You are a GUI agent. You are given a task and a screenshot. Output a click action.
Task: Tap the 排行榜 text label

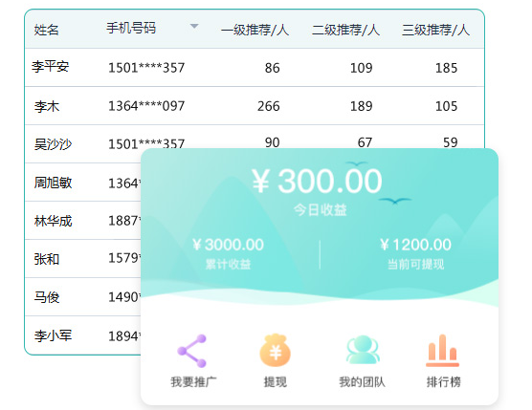coord(443,382)
